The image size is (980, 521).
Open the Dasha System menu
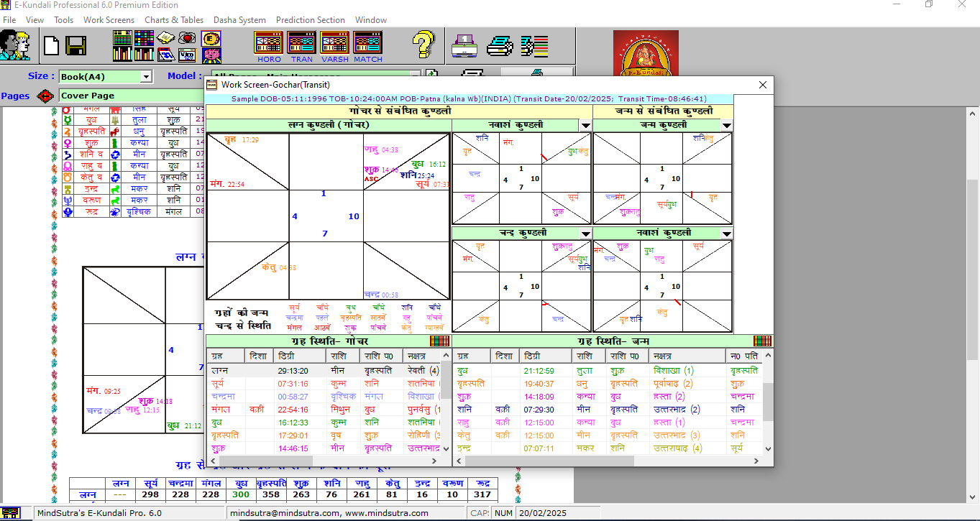[x=239, y=20]
